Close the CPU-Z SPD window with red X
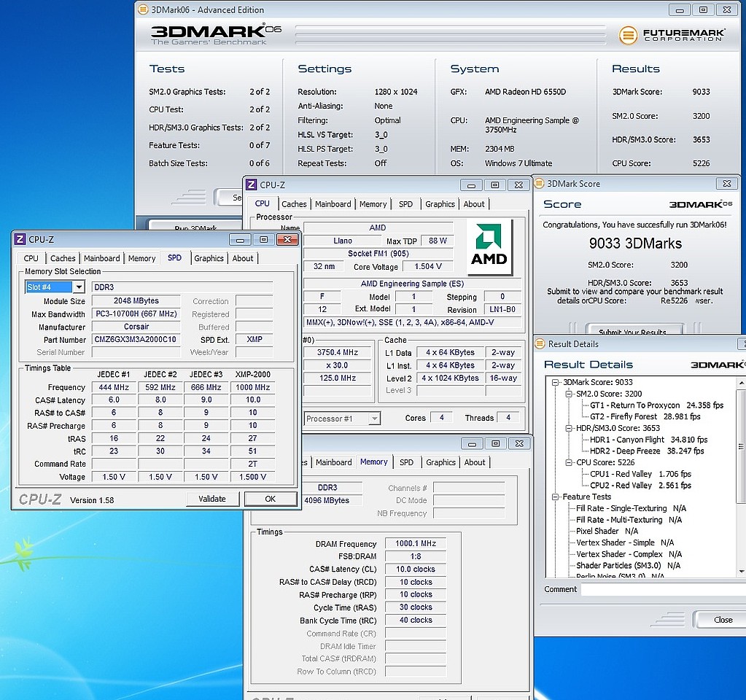Screen dimensions: 746x700 pos(287,239)
